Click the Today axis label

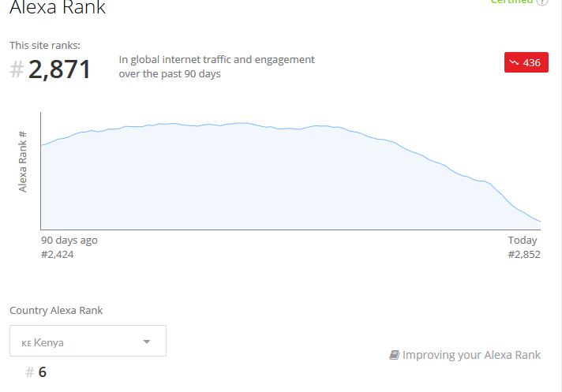click(523, 241)
